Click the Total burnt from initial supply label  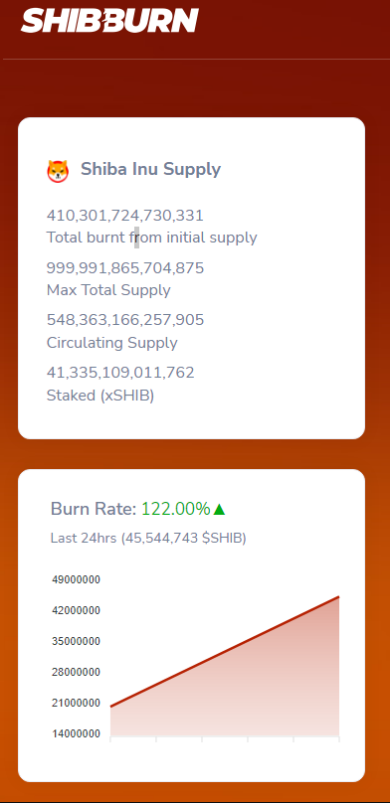click(152, 238)
